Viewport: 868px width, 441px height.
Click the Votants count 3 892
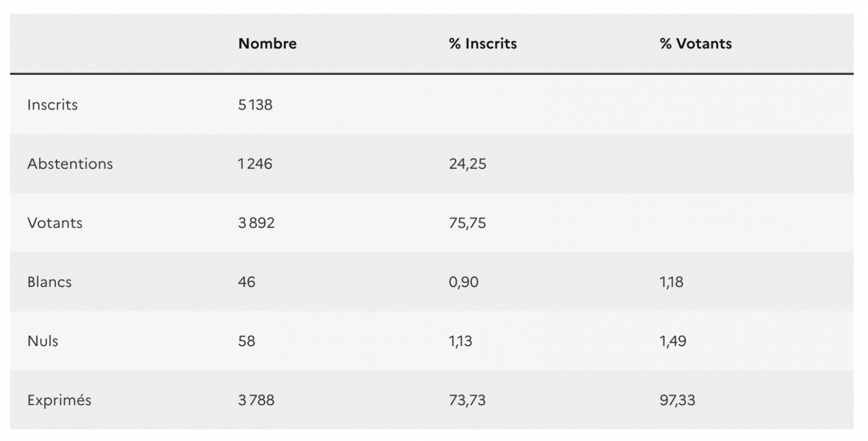coord(256,223)
